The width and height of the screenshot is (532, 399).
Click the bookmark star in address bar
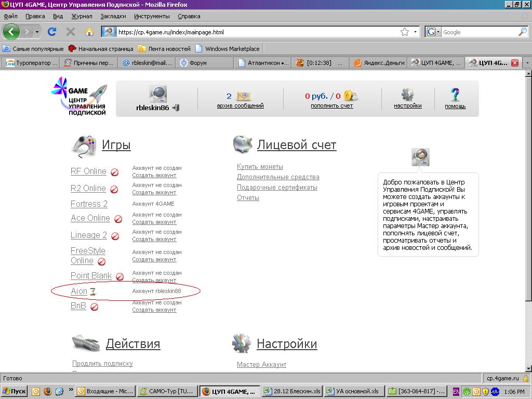tap(405, 32)
